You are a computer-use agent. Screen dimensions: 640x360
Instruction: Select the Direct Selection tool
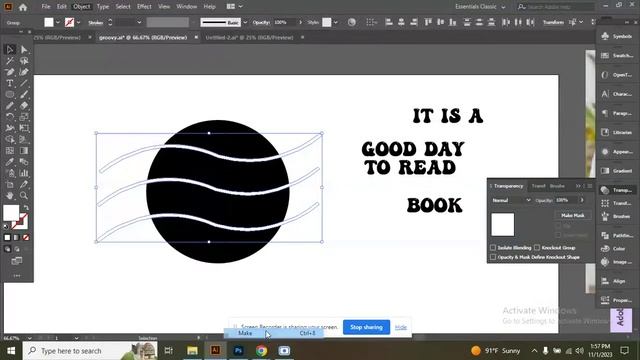coord(24,50)
